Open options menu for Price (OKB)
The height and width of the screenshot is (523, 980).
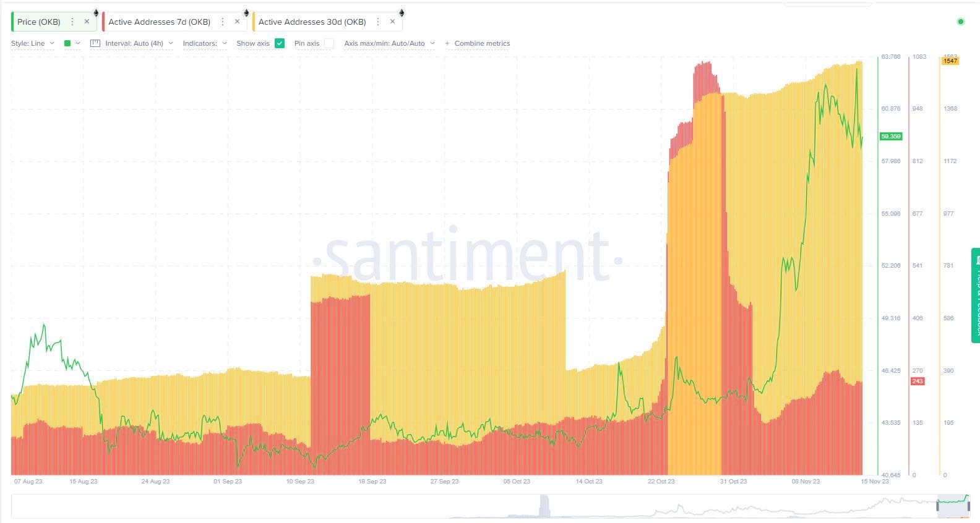tap(72, 22)
